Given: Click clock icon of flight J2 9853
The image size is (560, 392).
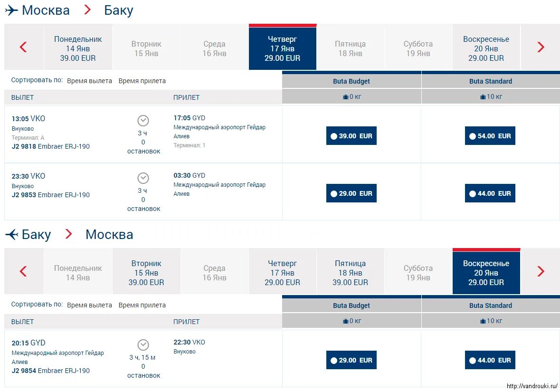Looking at the screenshot, I should (143, 178).
